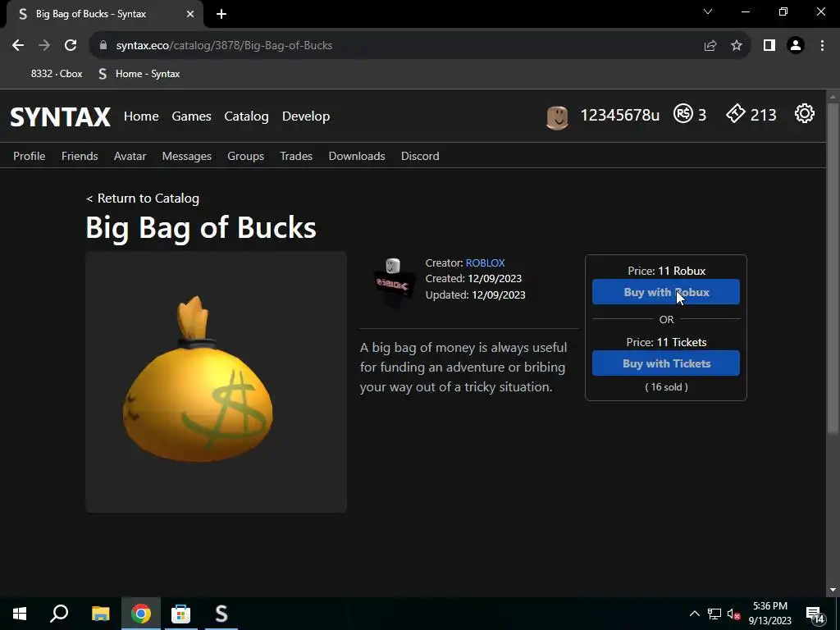
Task: Open the Avatar sub-navigation link
Action: pyautogui.click(x=130, y=156)
